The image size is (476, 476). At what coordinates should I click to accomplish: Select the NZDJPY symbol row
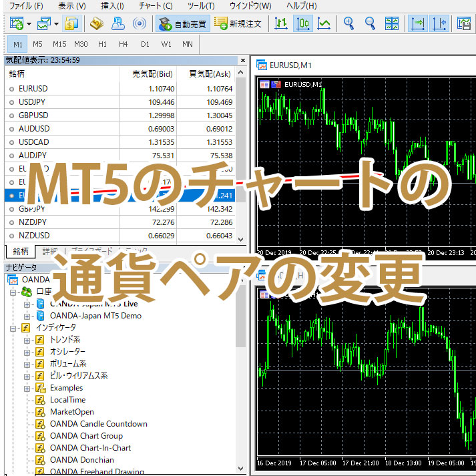click(120, 222)
